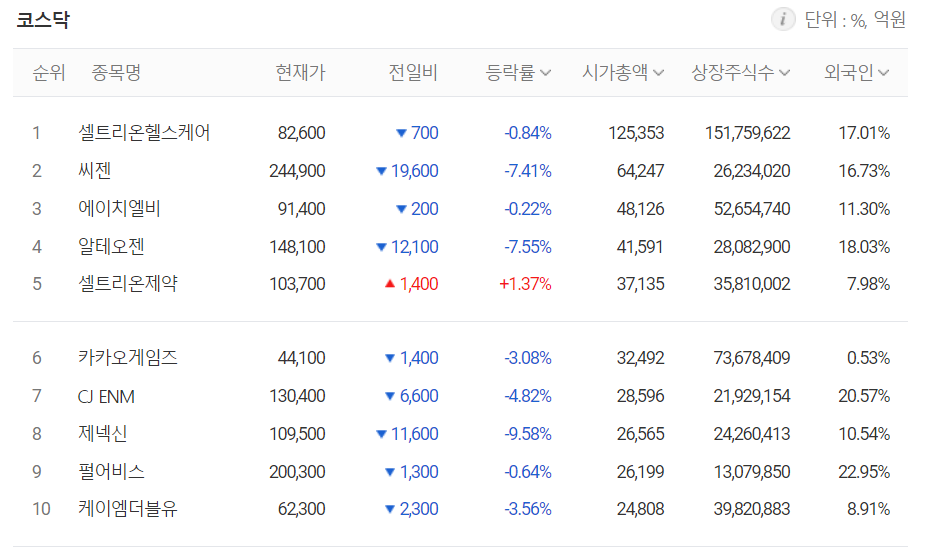Open stock 제넥신
Viewport: 927px width, 560px height.
[x=103, y=434]
